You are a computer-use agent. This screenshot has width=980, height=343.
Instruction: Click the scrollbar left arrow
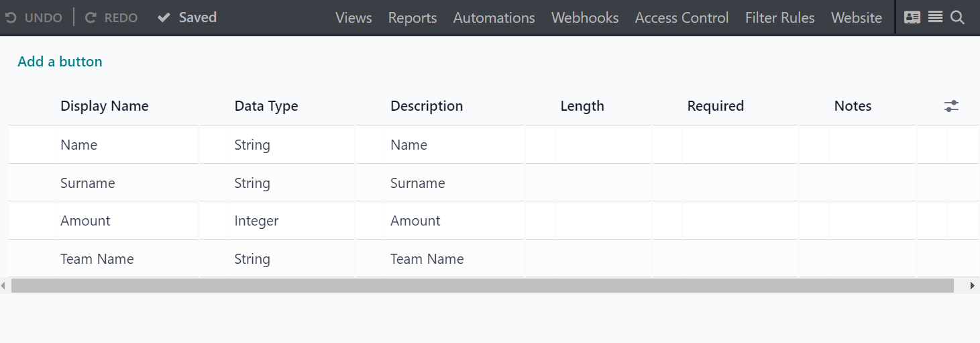click(3, 286)
